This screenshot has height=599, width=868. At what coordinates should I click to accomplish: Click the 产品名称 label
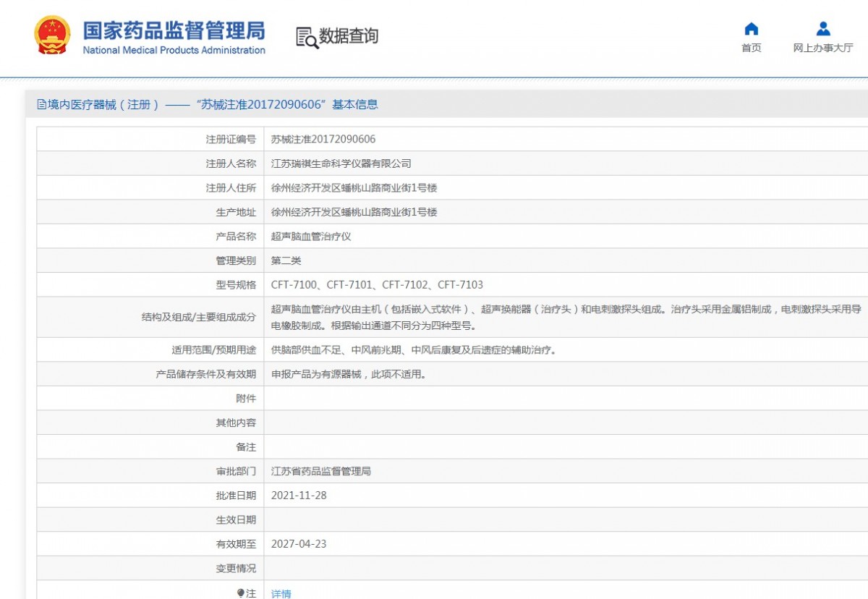(x=236, y=237)
